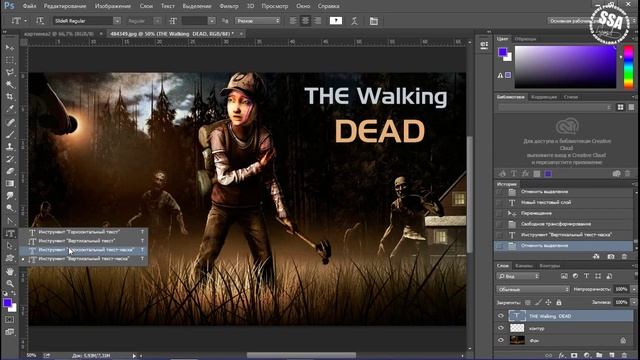Toggle filter for text layers
The width and height of the screenshot is (640, 360).
click(x=587, y=276)
